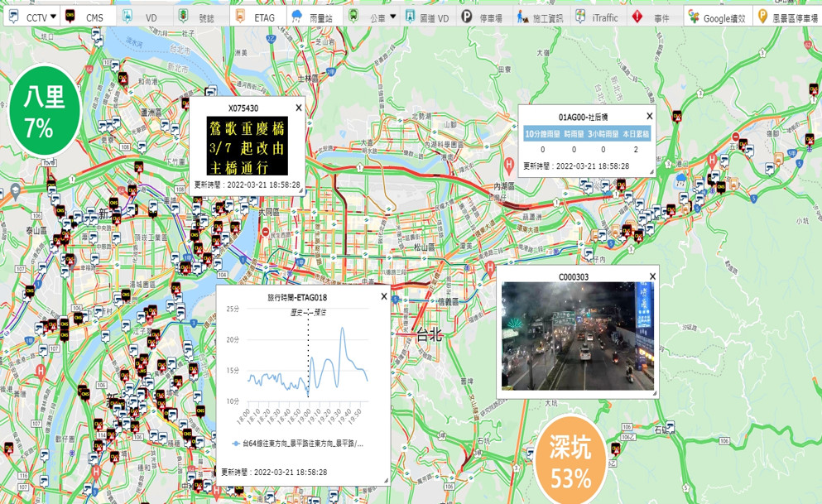The image size is (822, 504).
Task: Close the X075430 CMS message popup
Action: tap(298, 108)
